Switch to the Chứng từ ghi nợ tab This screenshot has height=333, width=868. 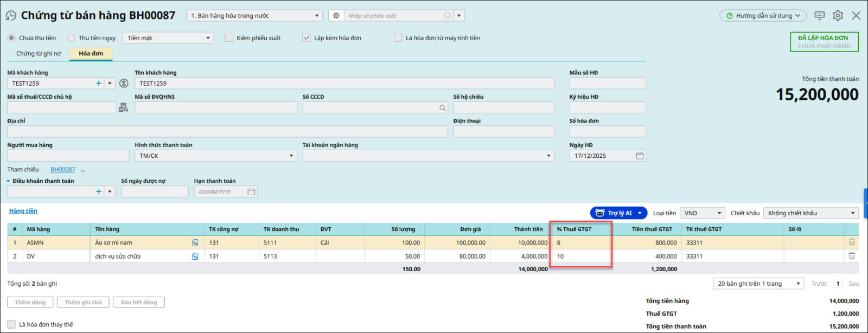39,53
